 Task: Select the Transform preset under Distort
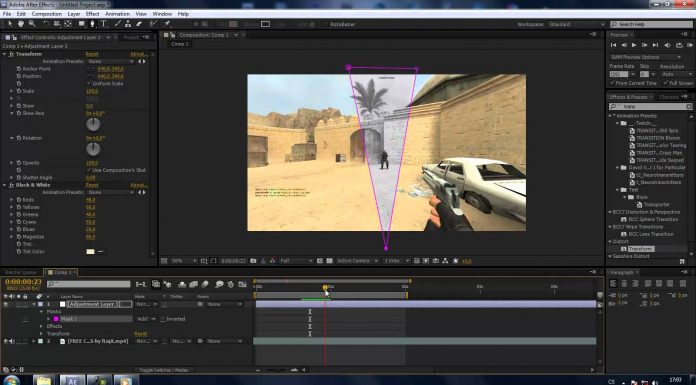click(x=641, y=249)
